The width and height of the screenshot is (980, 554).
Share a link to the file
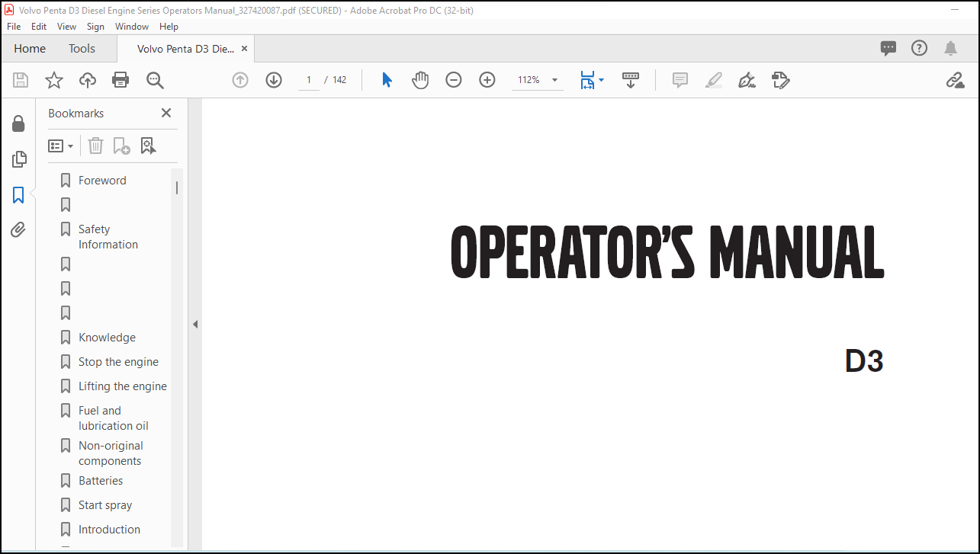click(955, 80)
